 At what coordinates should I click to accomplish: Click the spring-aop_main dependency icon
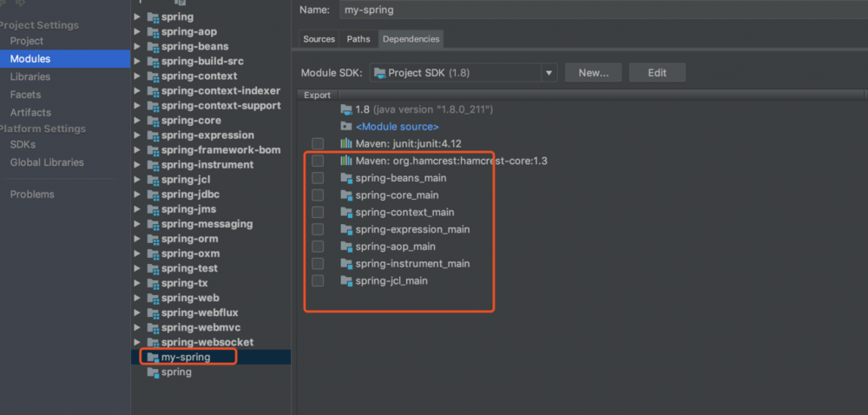[x=346, y=247]
